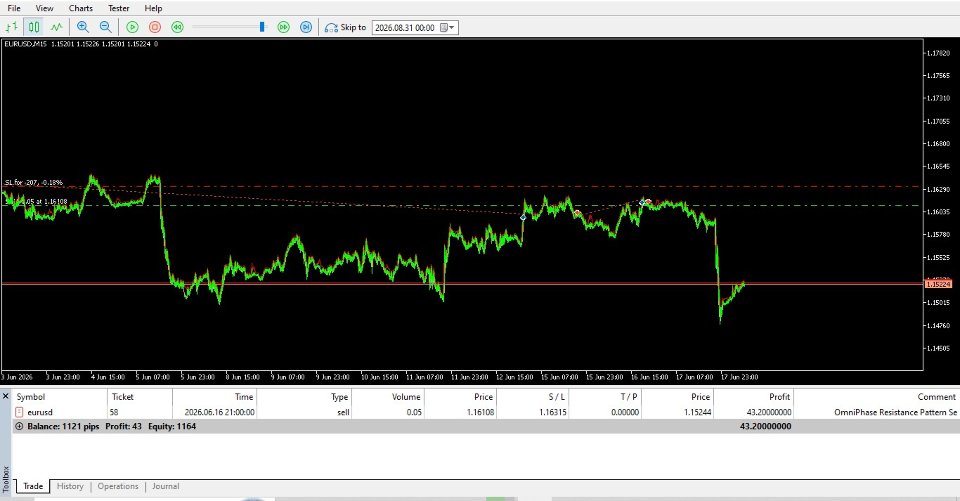Sort trades by Volume column header
The image size is (960, 501).
[388, 396]
